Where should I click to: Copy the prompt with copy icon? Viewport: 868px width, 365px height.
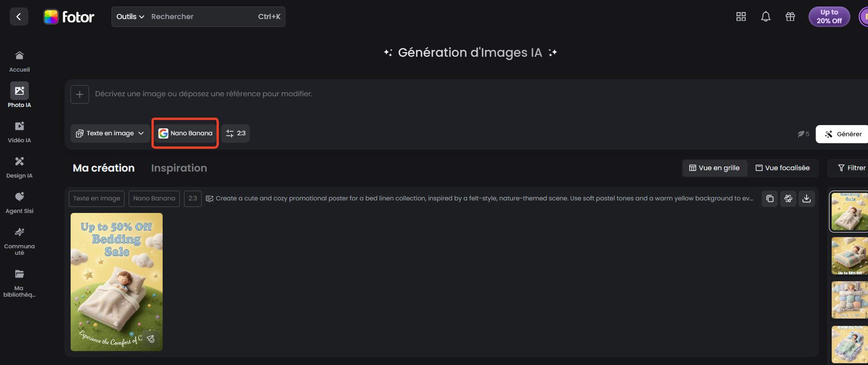click(770, 199)
